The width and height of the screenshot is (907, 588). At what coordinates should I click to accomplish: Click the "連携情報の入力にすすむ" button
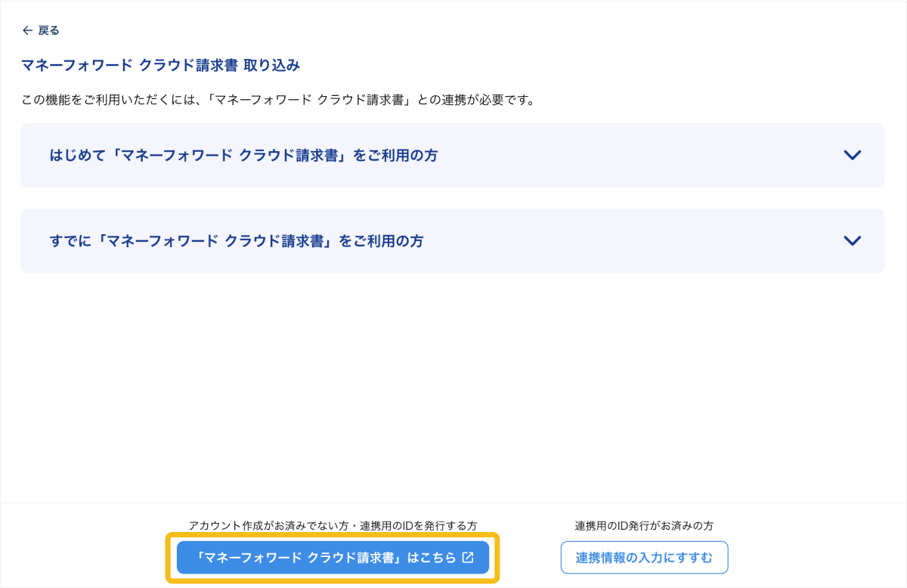(644, 558)
